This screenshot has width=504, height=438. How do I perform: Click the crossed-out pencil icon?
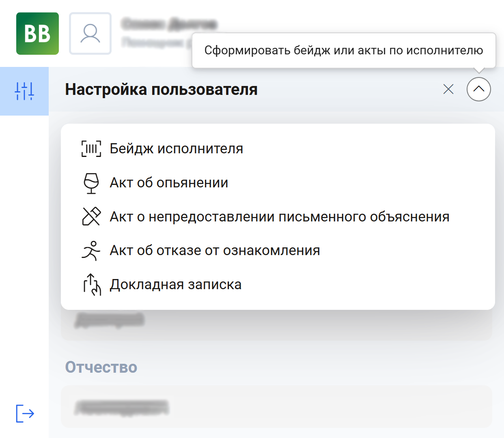(91, 217)
